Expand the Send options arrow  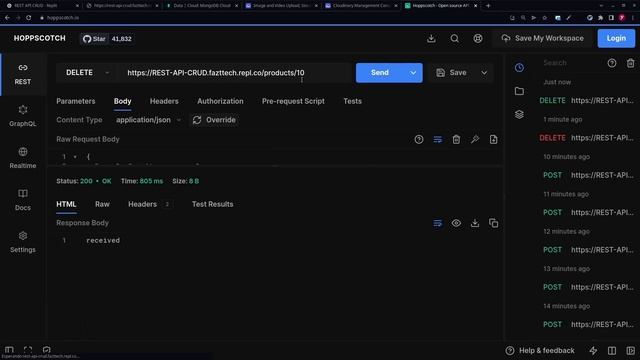coord(413,73)
